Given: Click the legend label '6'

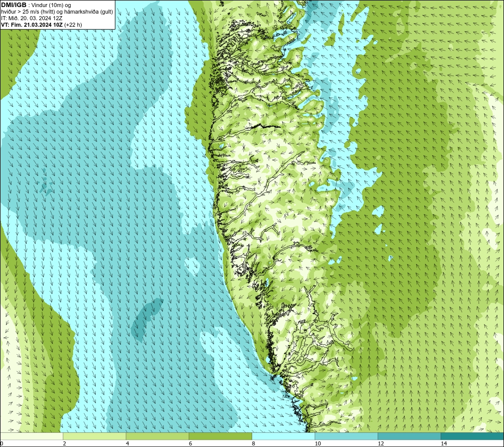Looking at the screenshot, I should point(191,444).
